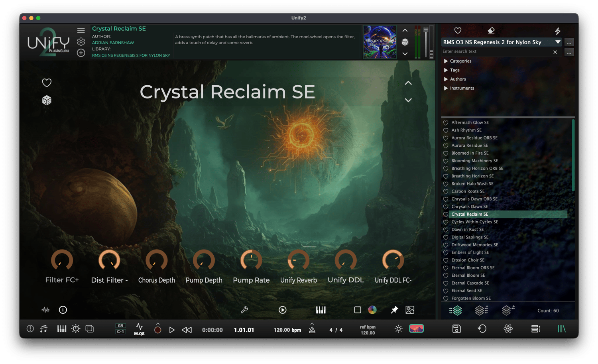Click the circled play icon below the knobs
598x364 pixels.
click(x=283, y=310)
